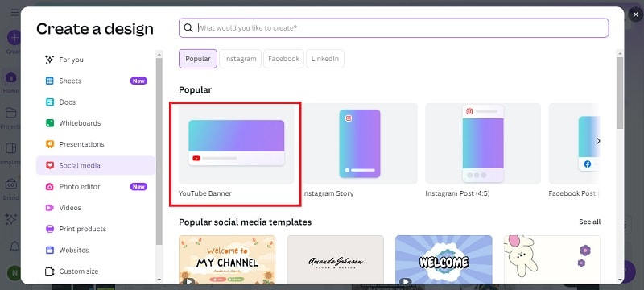The height and width of the screenshot is (290, 644).
Task: Open the Welcome to My Channel template
Action: (227, 259)
